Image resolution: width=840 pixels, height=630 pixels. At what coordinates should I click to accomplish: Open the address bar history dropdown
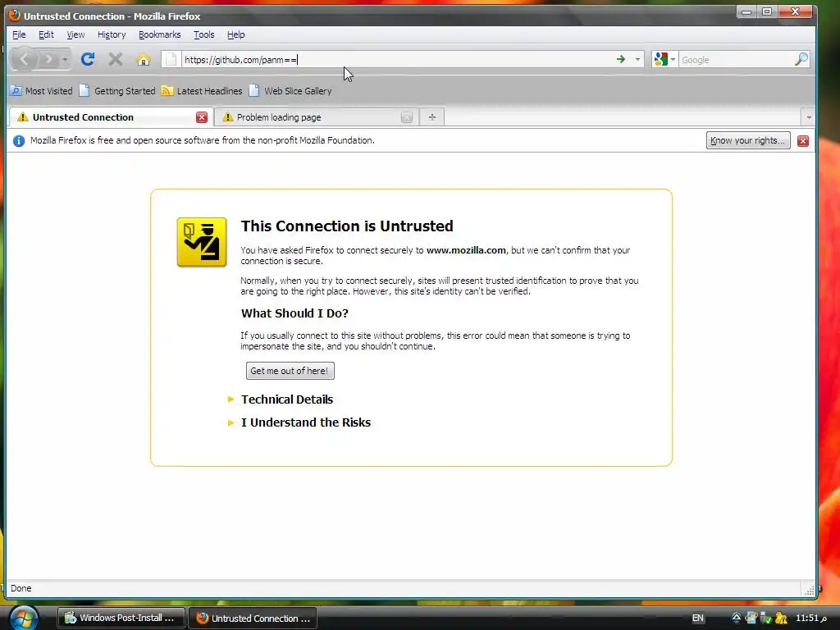click(x=637, y=59)
